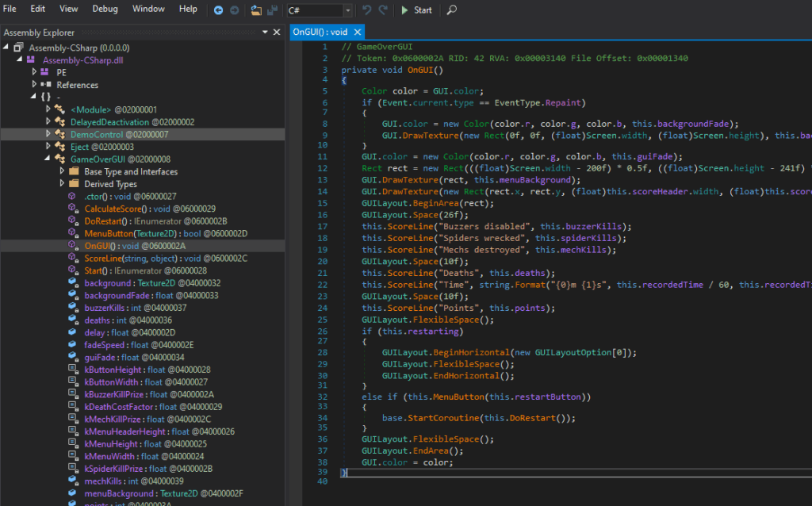Expand the References tree node
The width and height of the screenshot is (812, 506).
coord(34,85)
